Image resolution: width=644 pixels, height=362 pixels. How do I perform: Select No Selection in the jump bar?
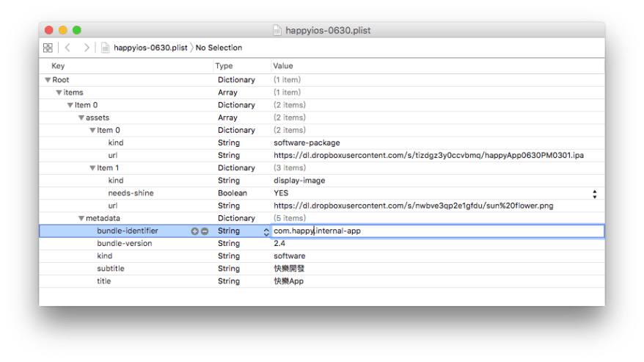219,48
